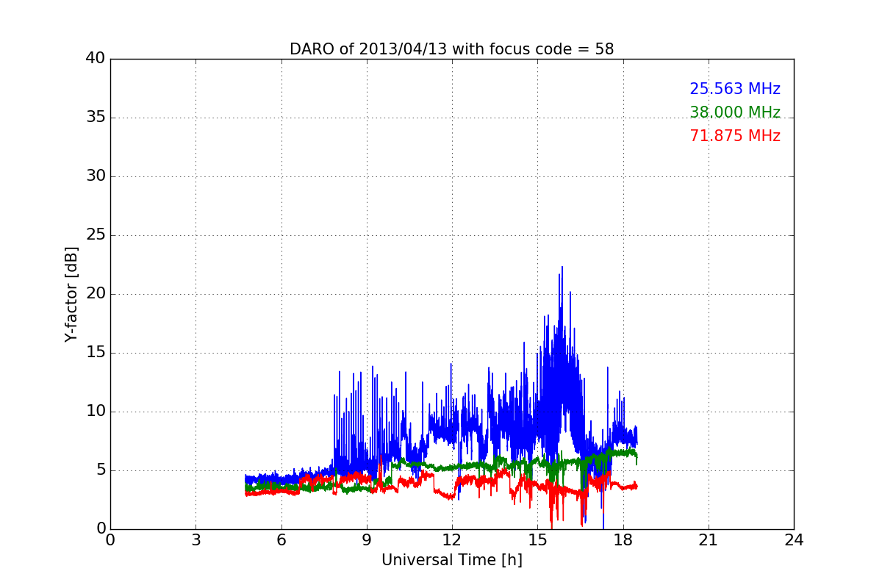Click the y-axis tick label 15
Viewport: 882px width, 588px height.
tap(96, 353)
